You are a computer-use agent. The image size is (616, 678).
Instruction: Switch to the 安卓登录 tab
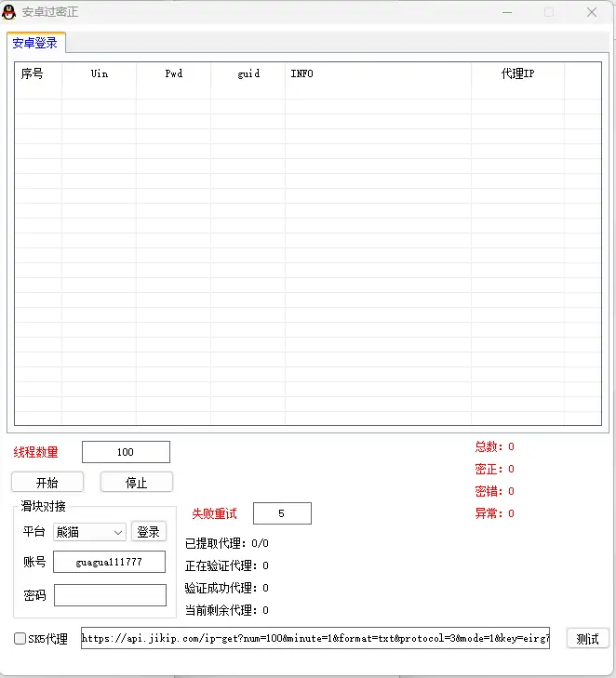click(x=35, y=43)
